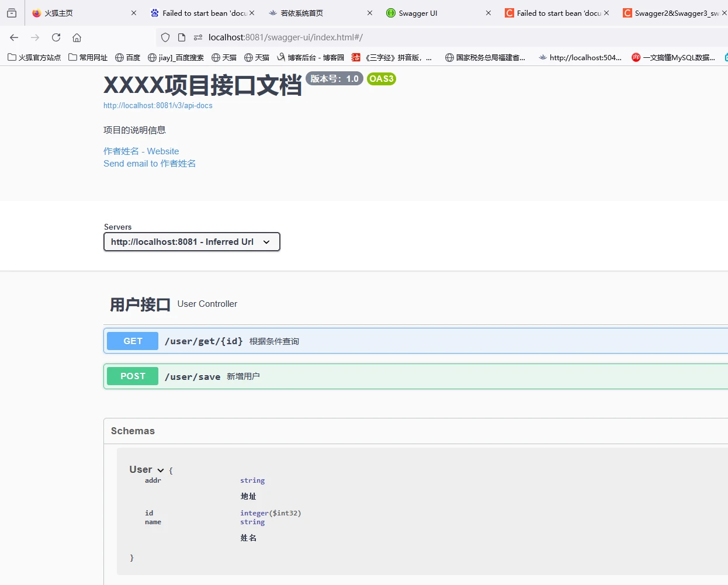Viewport: 728px width, 585px height.
Task: Click the green POST method badge
Action: click(x=133, y=376)
